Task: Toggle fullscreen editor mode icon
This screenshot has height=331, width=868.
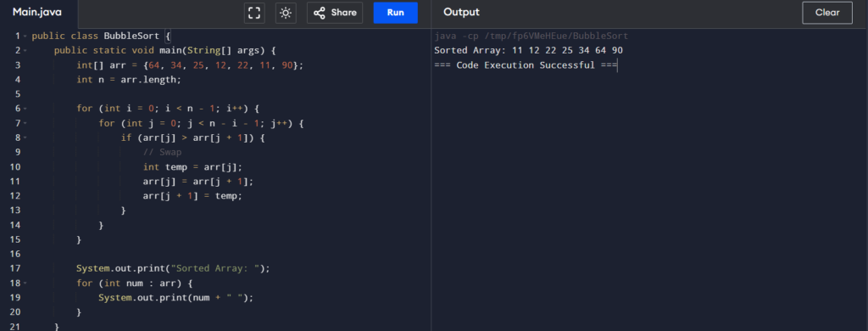Action: pos(254,13)
